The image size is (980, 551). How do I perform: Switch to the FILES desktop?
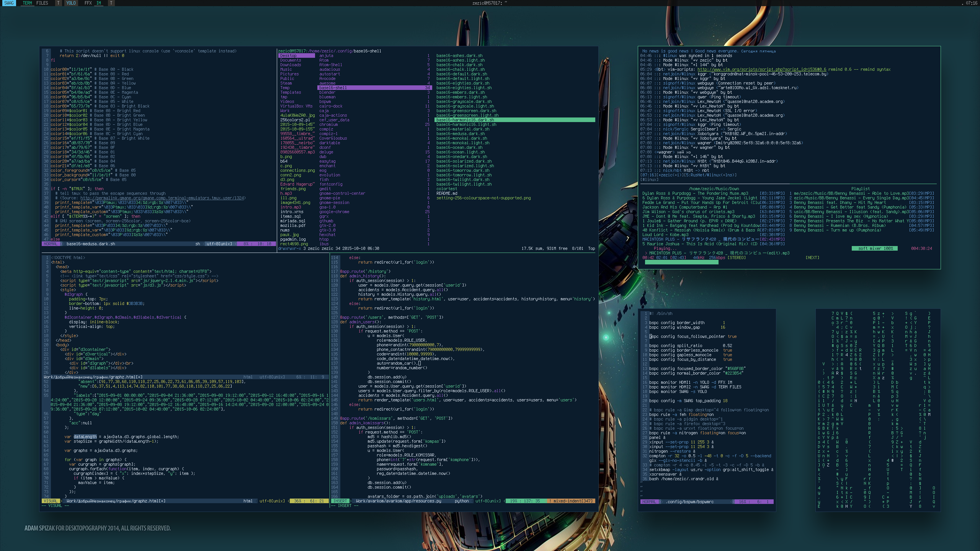[x=42, y=3]
